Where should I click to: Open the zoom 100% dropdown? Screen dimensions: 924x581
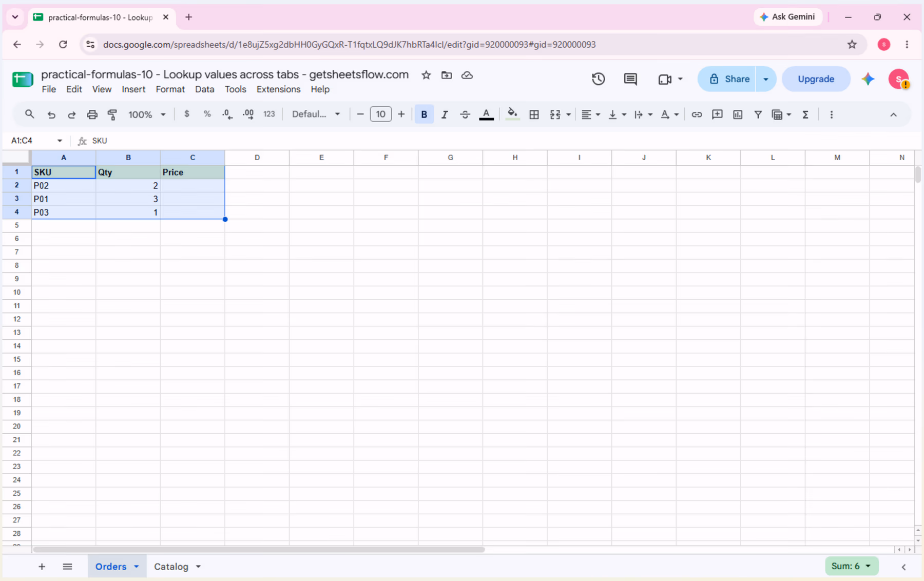point(147,114)
